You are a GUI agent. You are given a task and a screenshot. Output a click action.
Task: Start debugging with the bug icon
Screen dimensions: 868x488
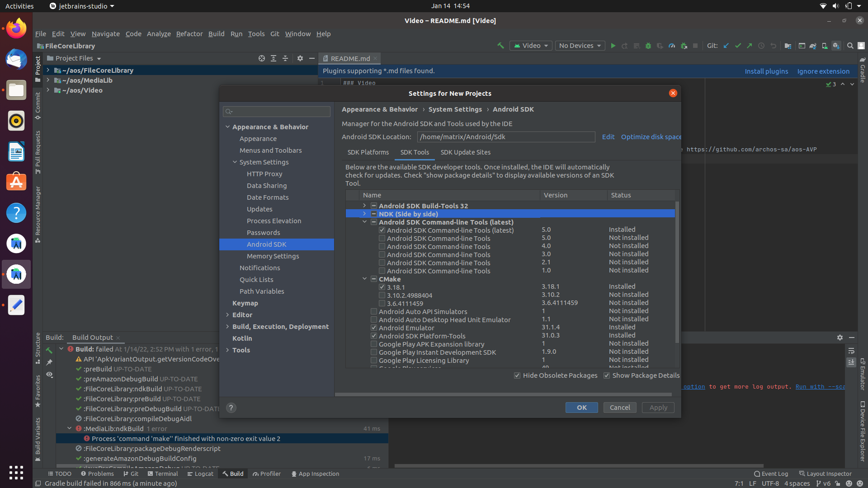[x=648, y=46]
